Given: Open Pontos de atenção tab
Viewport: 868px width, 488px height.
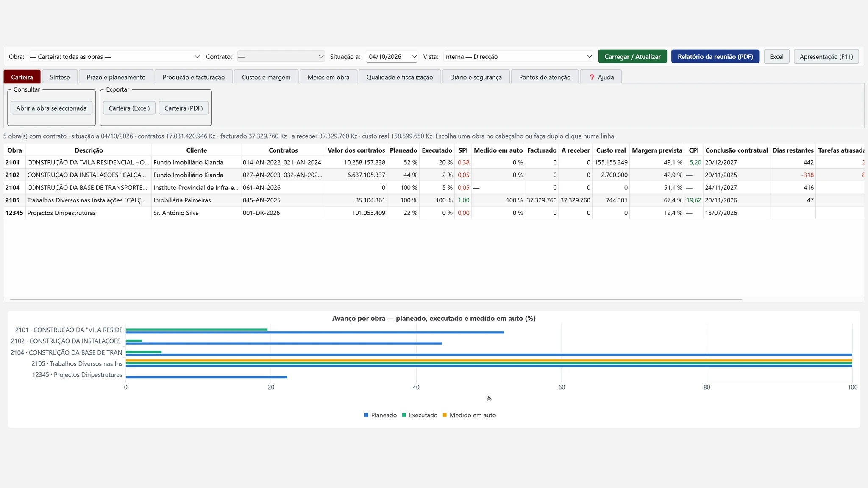Looking at the screenshot, I should (x=545, y=77).
